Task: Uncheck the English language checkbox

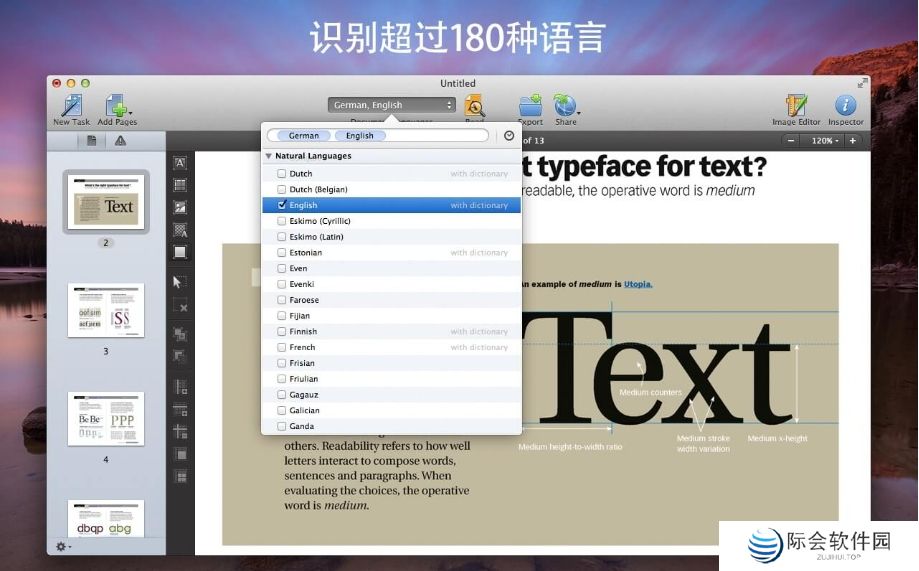Action: point(281,205)
